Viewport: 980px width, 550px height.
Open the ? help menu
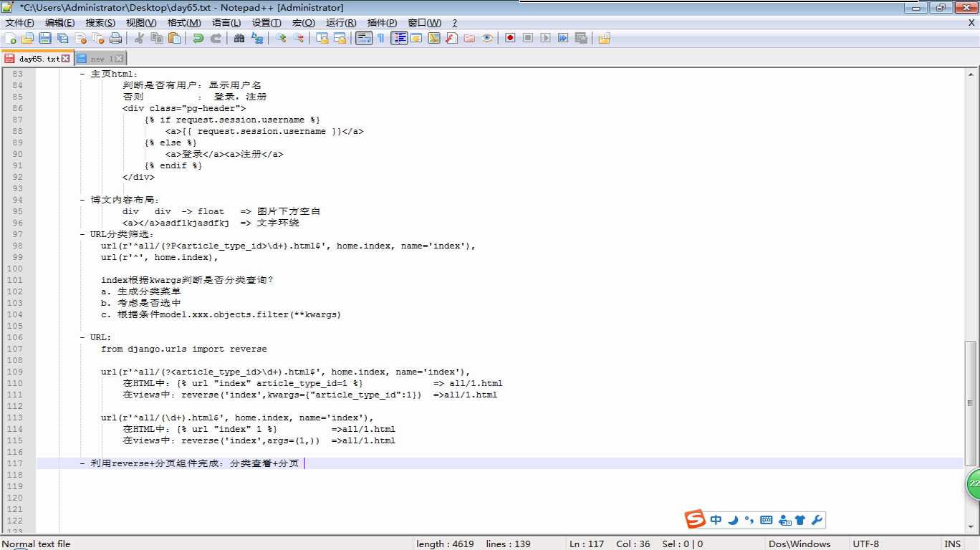[454, 23]
